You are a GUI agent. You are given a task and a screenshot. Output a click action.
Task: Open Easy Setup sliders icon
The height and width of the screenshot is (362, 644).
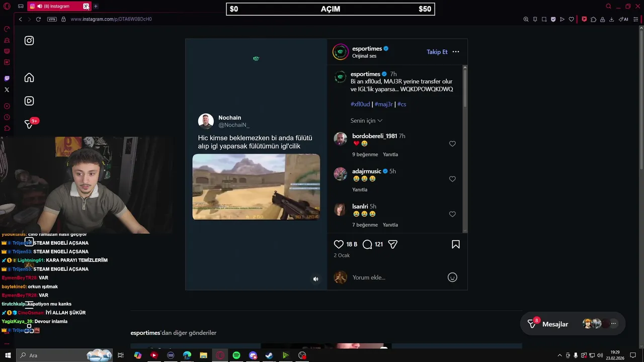coord(635,19)
